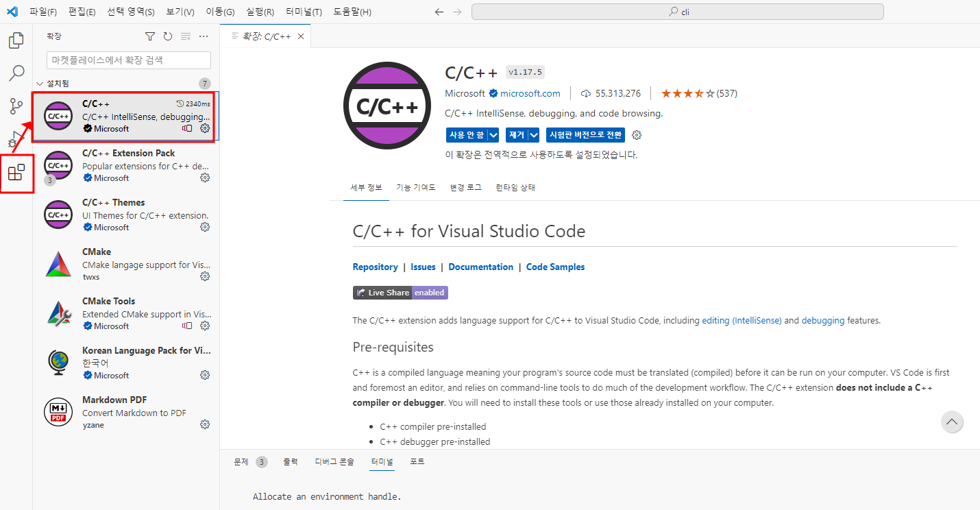Viewport: 980px width, 510px height.
Task: Open the 이동(G) menu
Action: pos(221,12)
